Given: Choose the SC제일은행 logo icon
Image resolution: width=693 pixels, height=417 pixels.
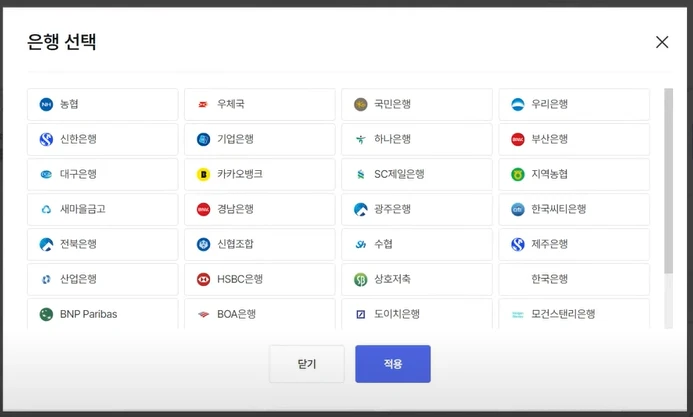Looking at the screenshot, I should (x=361, y=174).
